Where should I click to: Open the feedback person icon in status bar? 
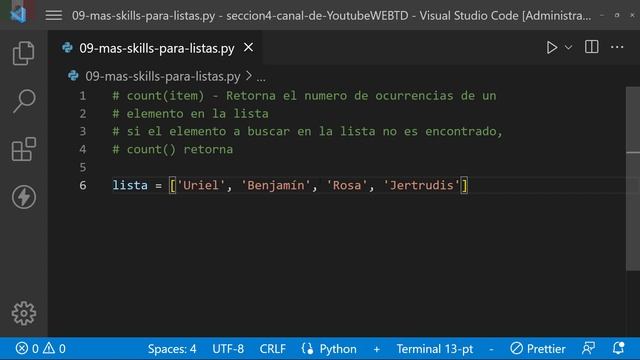pyautogui.click(x=588, y=349)
